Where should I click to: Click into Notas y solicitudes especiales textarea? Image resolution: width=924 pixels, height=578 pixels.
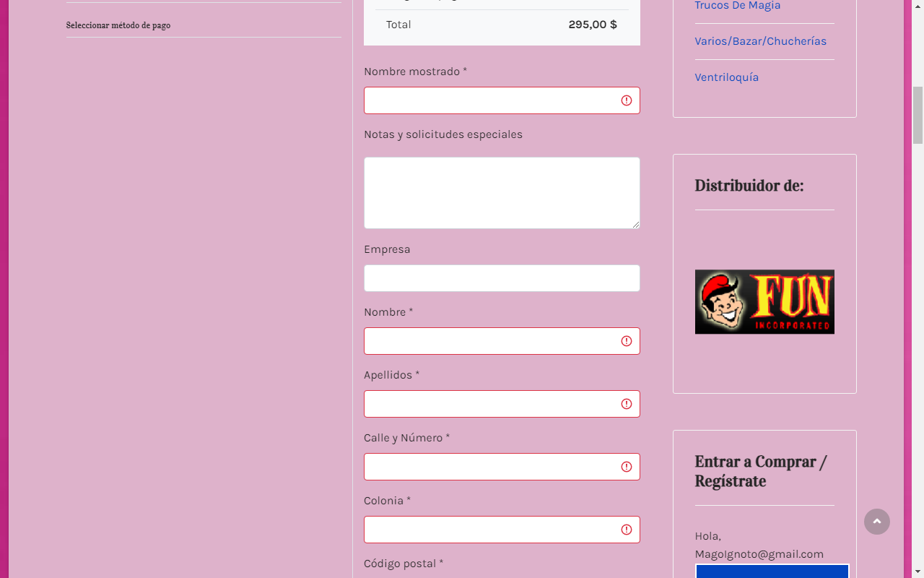pos(502,193)
